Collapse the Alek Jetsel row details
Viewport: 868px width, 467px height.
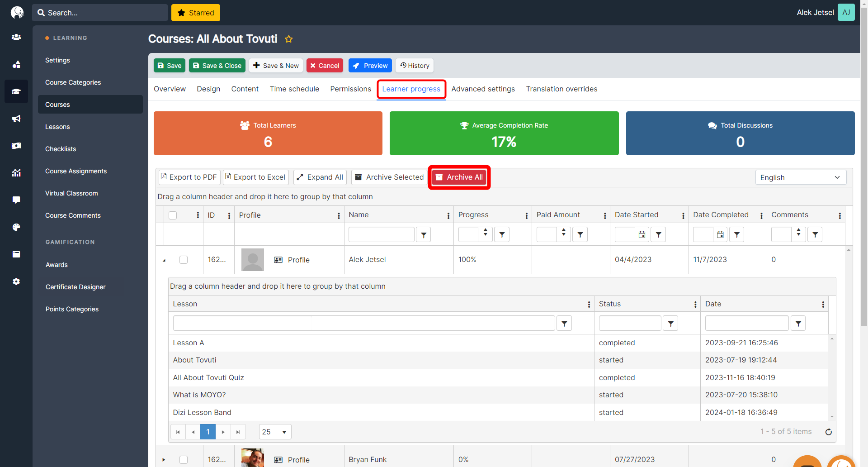[x=164, y=260]
